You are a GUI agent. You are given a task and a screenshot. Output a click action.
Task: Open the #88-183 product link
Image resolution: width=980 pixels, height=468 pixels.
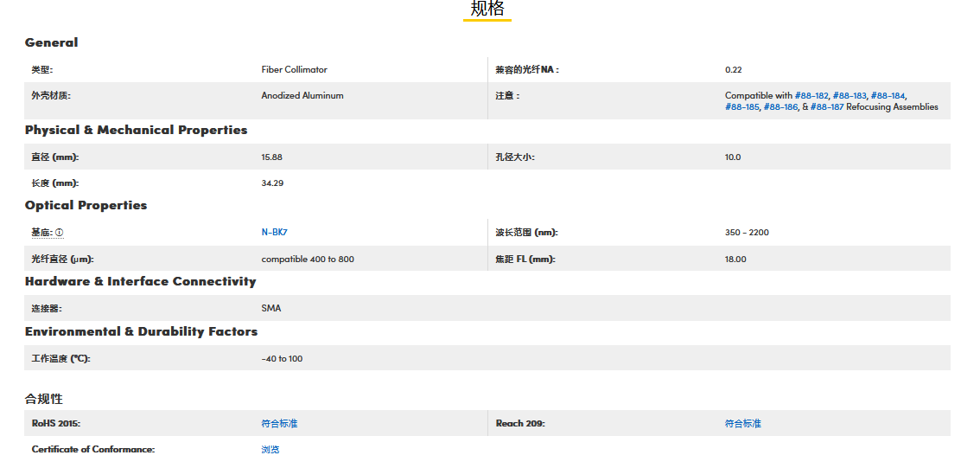(x=850, y=96)
